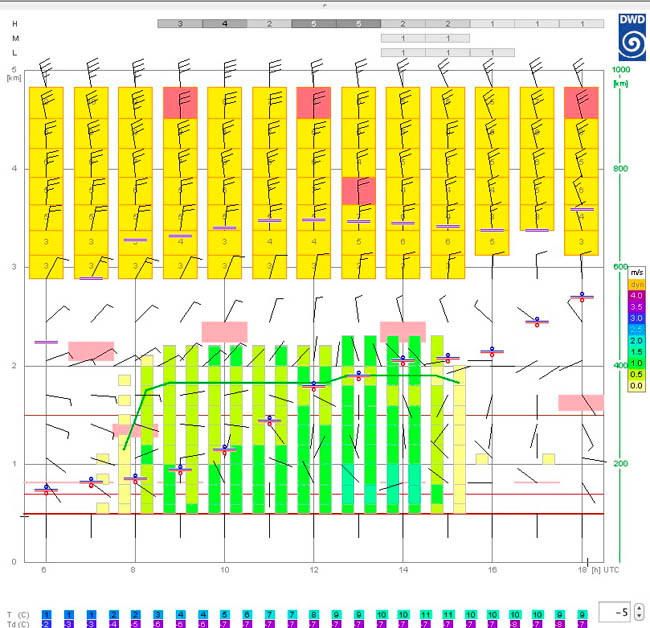Select the 0.5 m/s legend swatch
Screen dimensions: 650x628
(637, 374)
